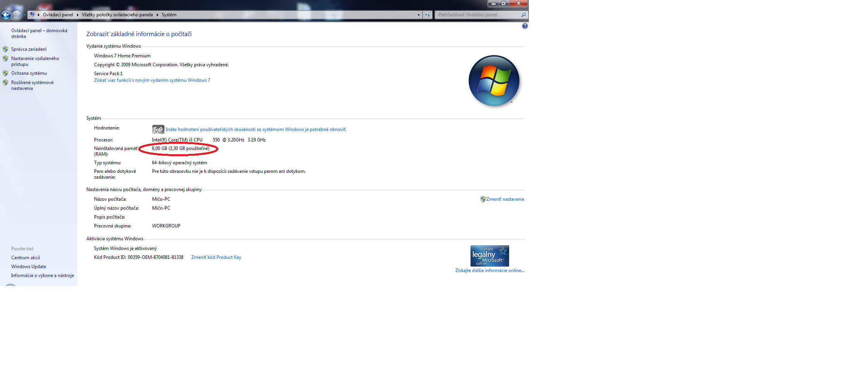The width and height of the screenshot is (868, 365).
Task: Click the shield icon beside Ochrana systému
Action: tap(5, 73)
